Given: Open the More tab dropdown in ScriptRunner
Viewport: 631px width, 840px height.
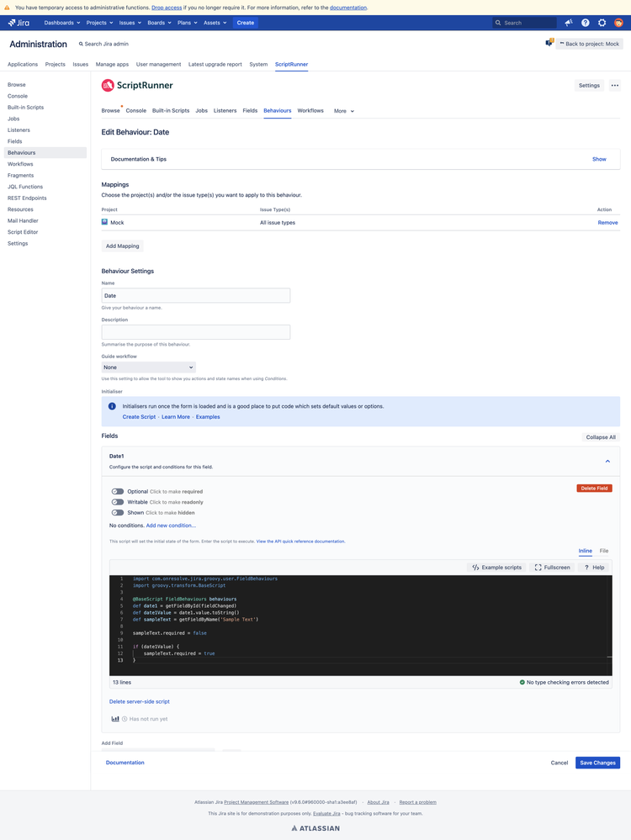Looking at the screenshot, I should coord(340,110).
